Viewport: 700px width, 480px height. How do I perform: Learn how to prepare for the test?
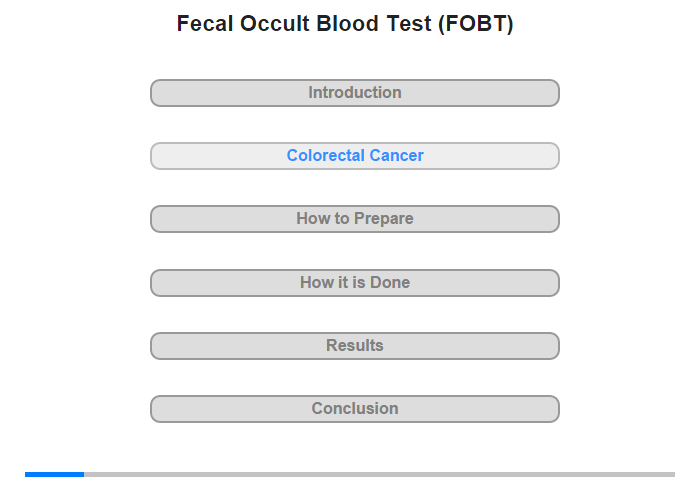(x=354, y=219)
